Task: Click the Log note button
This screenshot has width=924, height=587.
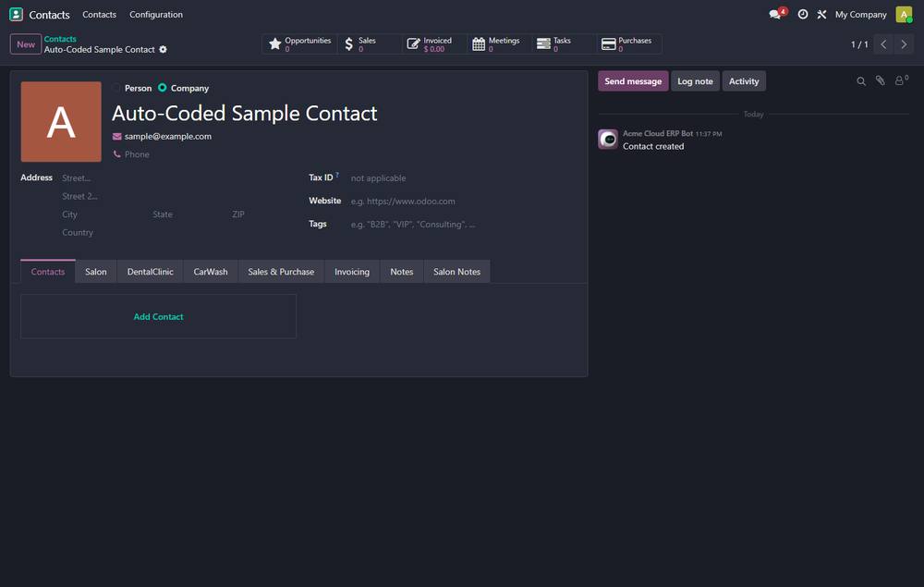Action: (x=695, y=81)
